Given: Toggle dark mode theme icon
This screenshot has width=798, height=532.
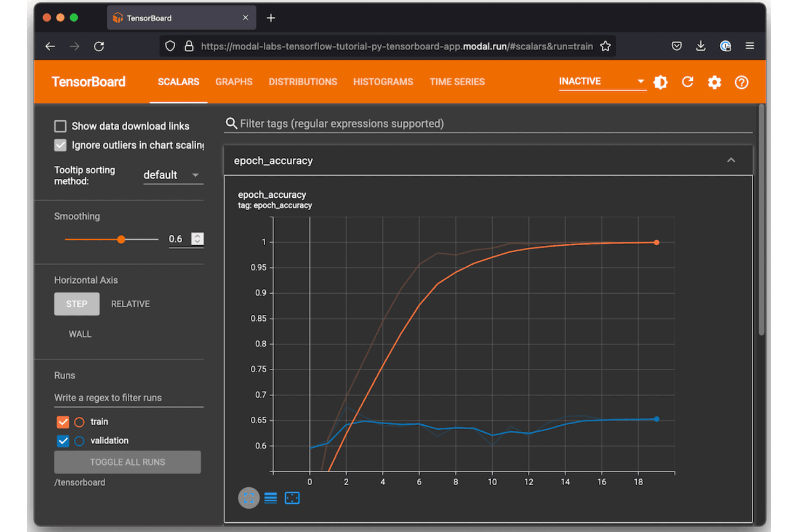Looking at the screenshot, I should coord(661,82).
